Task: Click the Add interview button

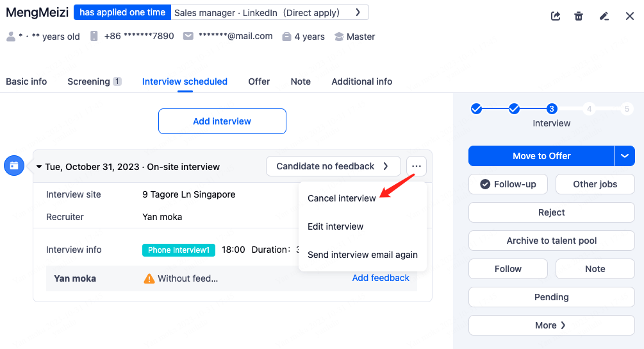Action: point(222,121)
